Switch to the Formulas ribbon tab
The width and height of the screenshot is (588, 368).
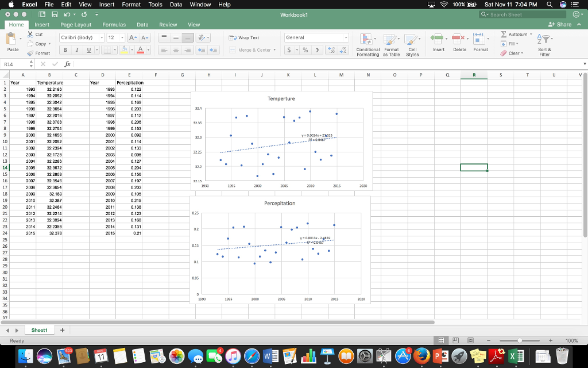coord(114,25)
